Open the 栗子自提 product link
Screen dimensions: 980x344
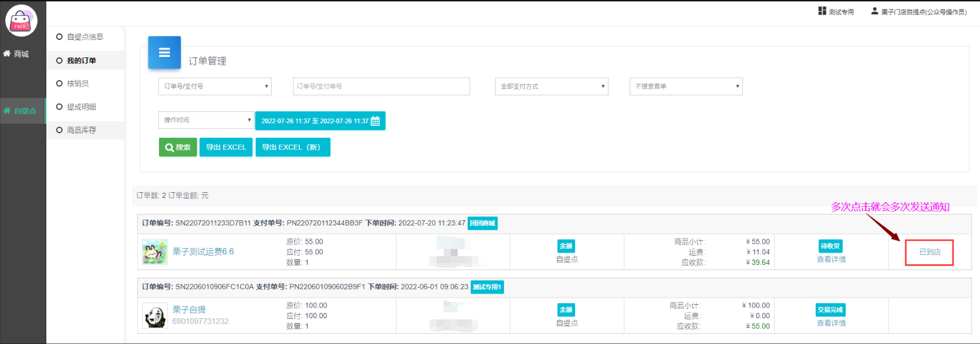189,309
